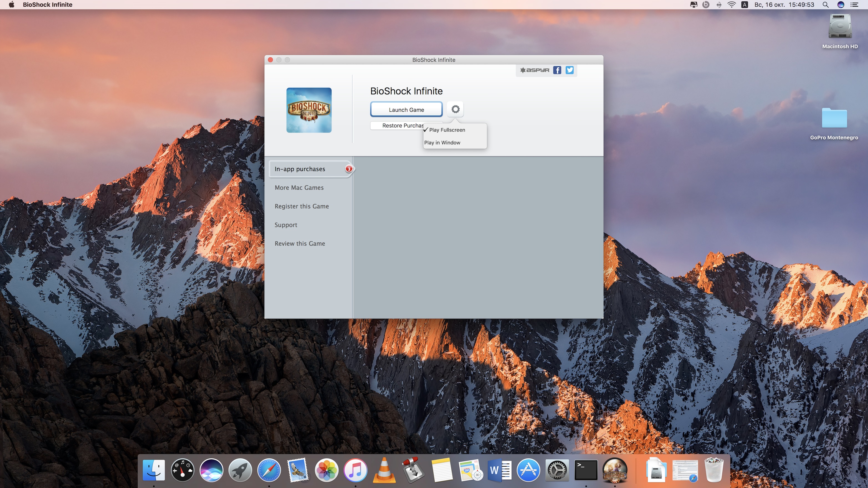Screen dimensions: 868x488
Task: Click Restore Purchases button
Action: (x=398, y=126)
